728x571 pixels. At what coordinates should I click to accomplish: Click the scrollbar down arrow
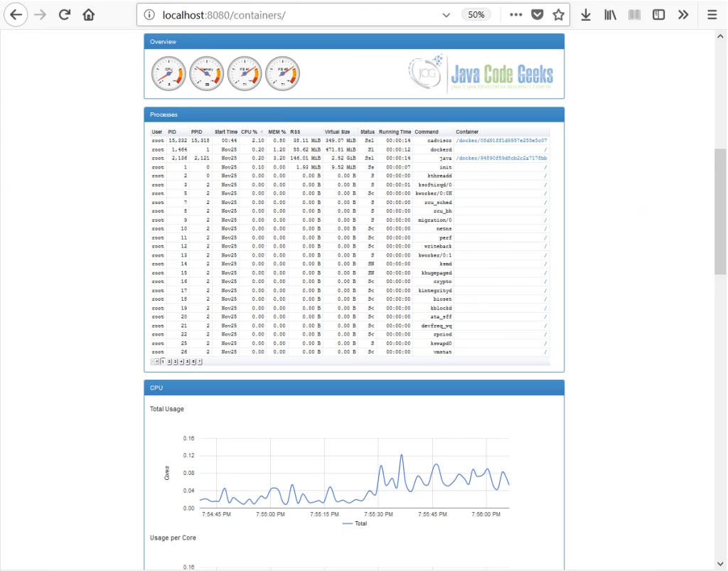click(x=720, y=564)
